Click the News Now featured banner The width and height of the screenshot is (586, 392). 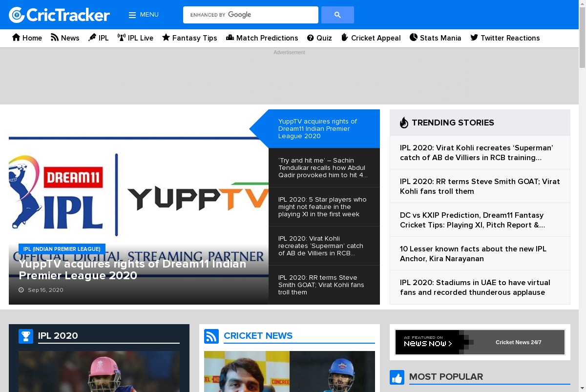pos(480,342)
